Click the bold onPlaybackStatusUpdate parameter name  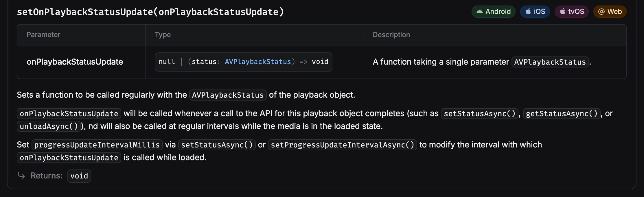pos(75,62)
